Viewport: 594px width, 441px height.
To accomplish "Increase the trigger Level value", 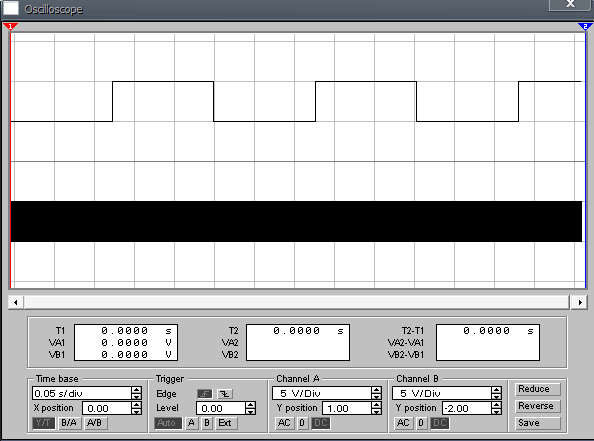I will click(x=250, y=405).
